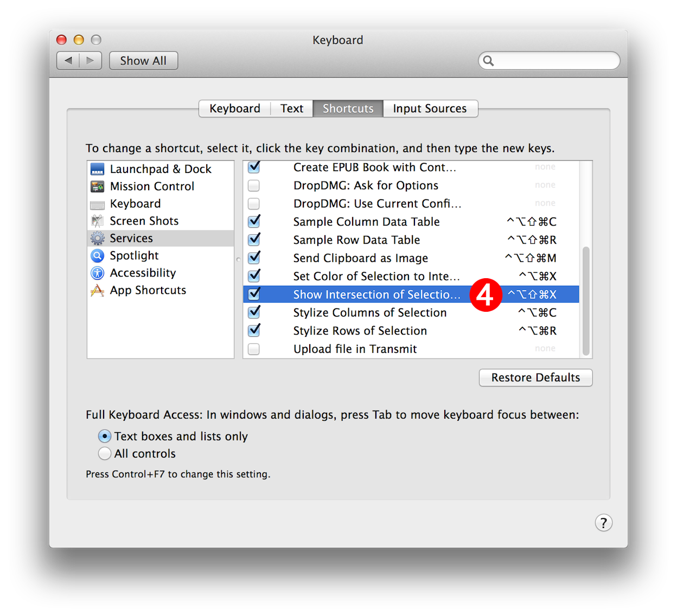This screenshot has width=677, height=616.
Task: Click 'none' shortcut for DropDMG: Ask for Options
Action: pos(545,185)
